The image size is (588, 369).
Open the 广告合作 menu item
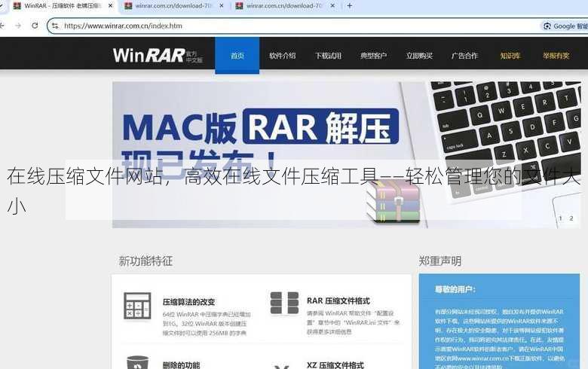click(464, 56)
